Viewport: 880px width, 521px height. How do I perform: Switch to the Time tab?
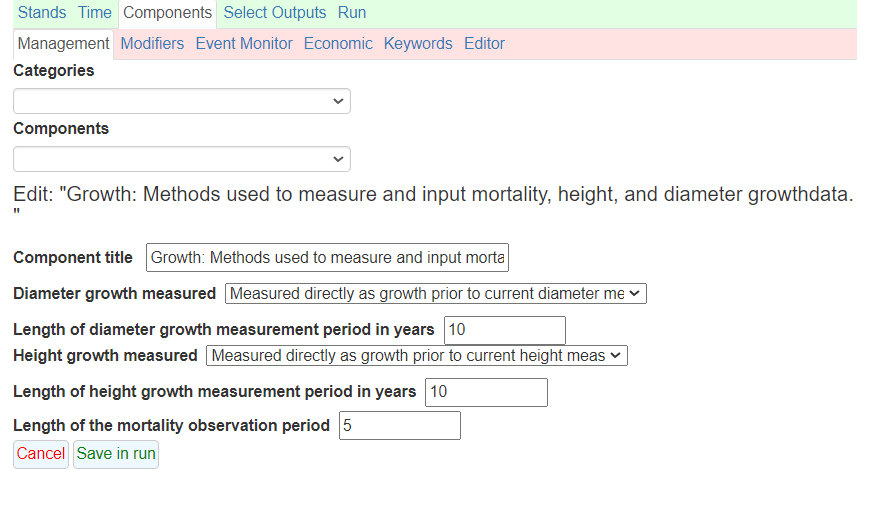click(95, 12)
